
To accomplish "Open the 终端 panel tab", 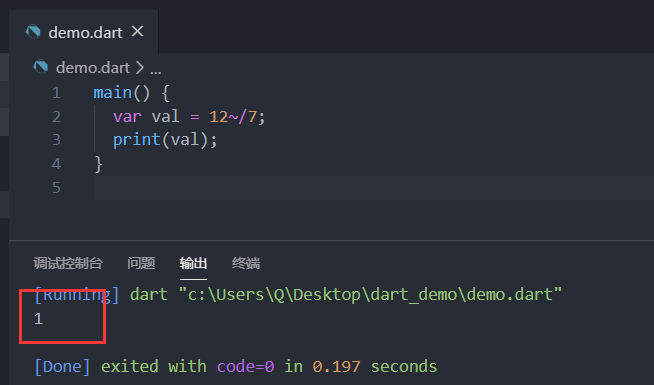I will click(x=246, y=263).
